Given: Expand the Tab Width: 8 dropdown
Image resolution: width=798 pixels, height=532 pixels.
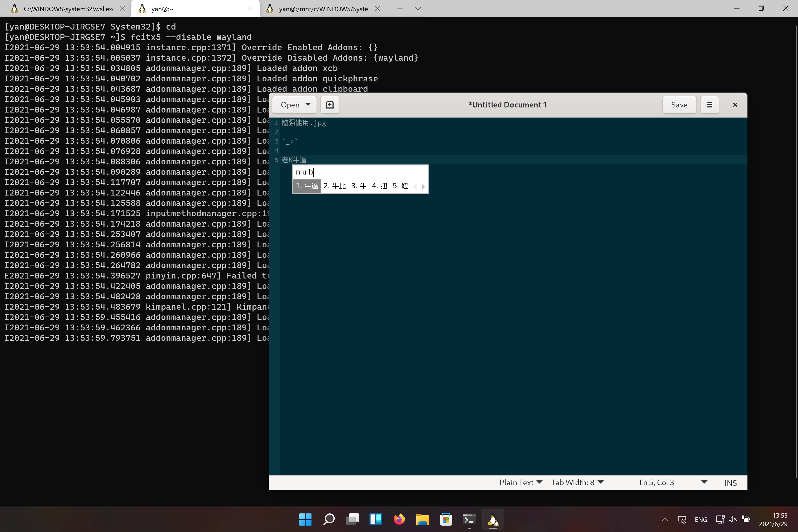Looking at the screenshot, I should coord(577,483).
